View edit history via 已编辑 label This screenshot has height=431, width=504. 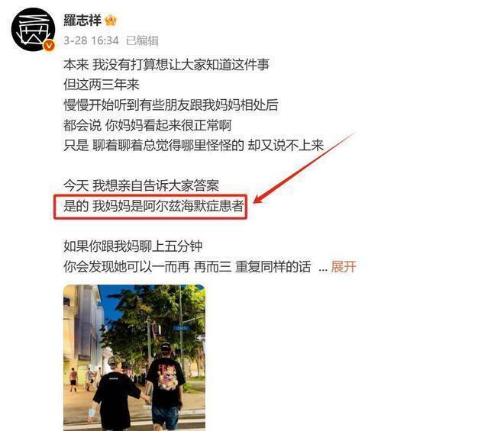coord(142,40)
